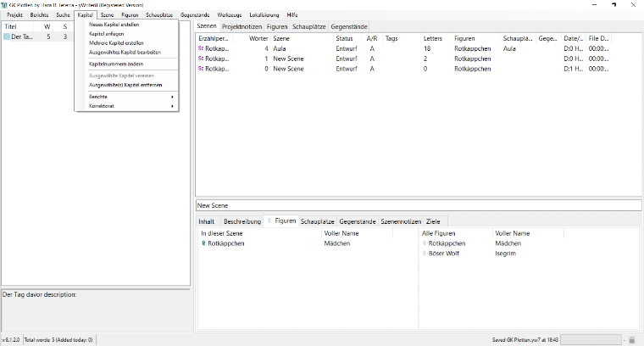This screenshot has height=346, width=644.
Task: Switch to upper Schauplätze tab
Action: pos(308,26)
